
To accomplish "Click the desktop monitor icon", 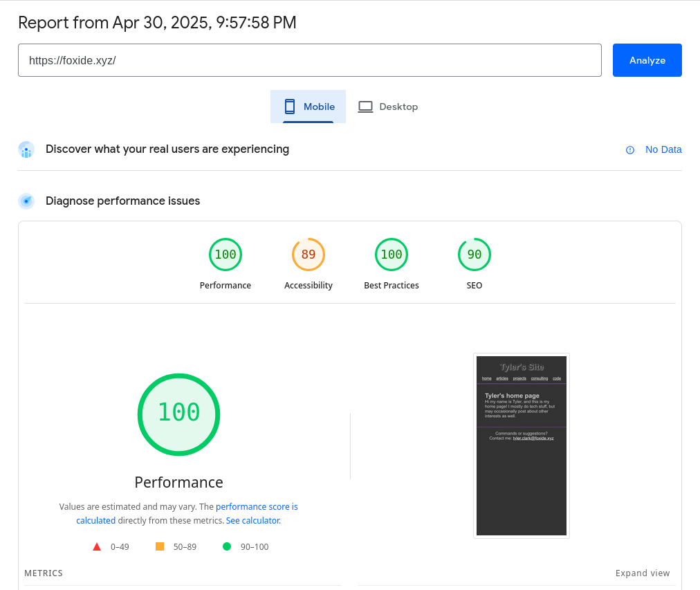I will [x=365, y=107].
